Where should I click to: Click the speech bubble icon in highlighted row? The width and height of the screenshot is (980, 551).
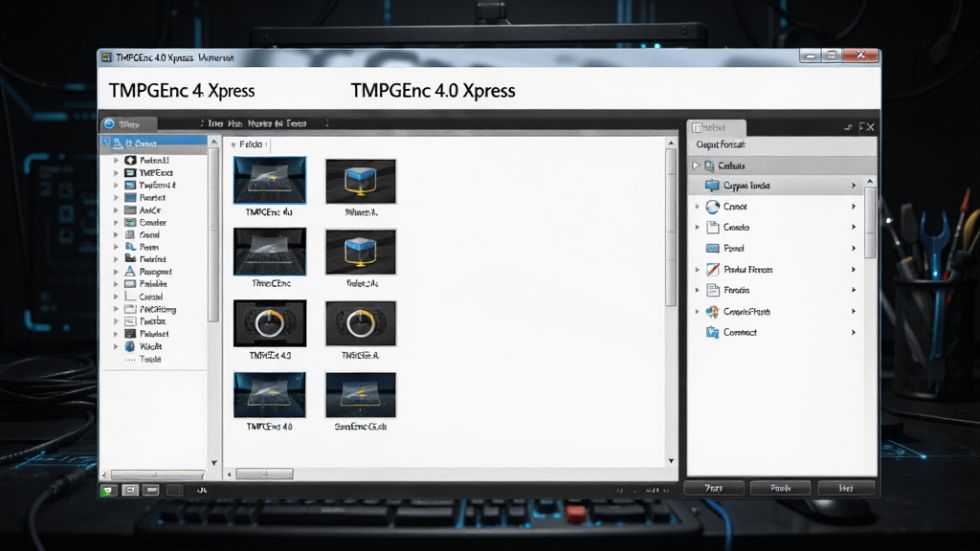pos(712,186)
